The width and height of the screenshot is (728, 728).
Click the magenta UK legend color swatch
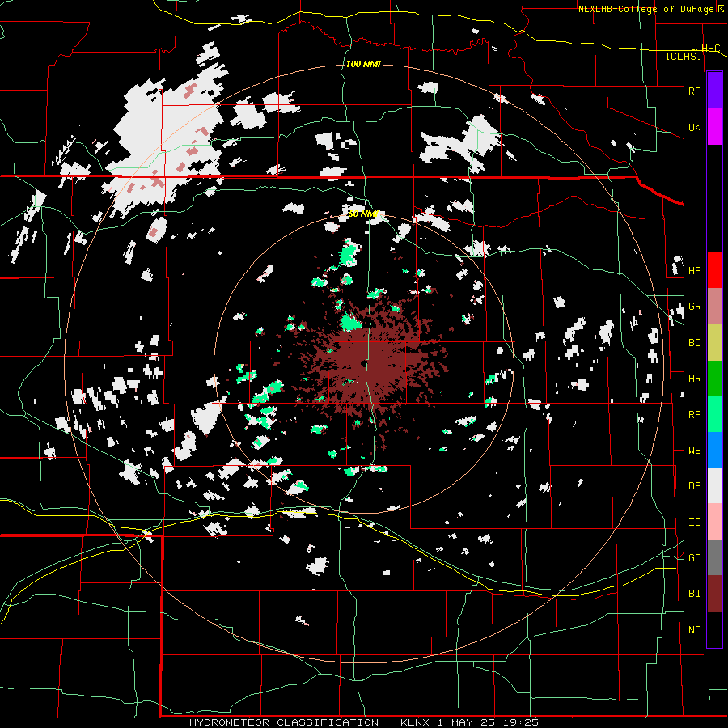pos(714,127)
